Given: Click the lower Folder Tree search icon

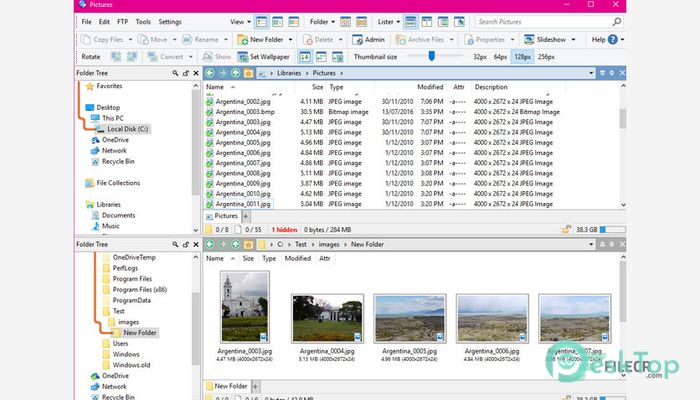Looking at the screenshot, I should (175, 244).
